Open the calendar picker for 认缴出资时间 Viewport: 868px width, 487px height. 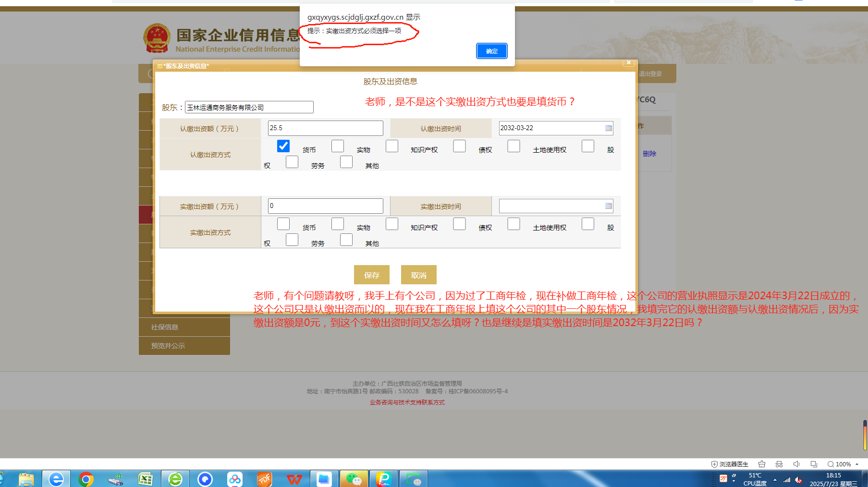click(x=608, y=128)
